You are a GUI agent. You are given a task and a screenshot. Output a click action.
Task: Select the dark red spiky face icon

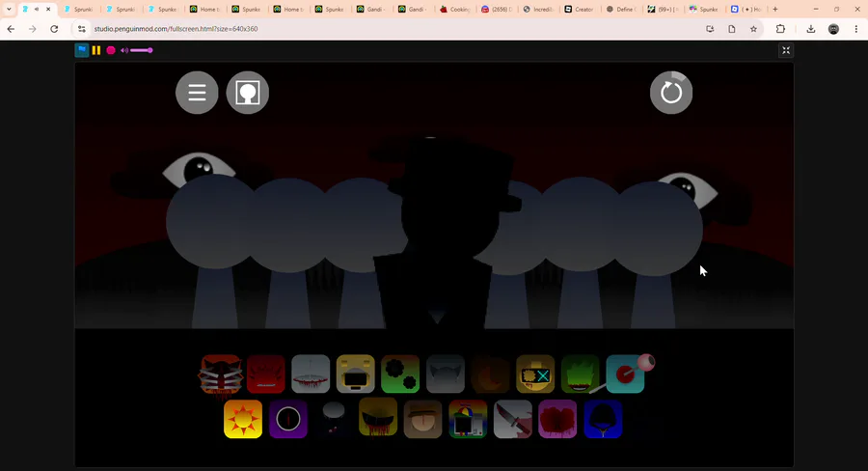pos(266,374)
